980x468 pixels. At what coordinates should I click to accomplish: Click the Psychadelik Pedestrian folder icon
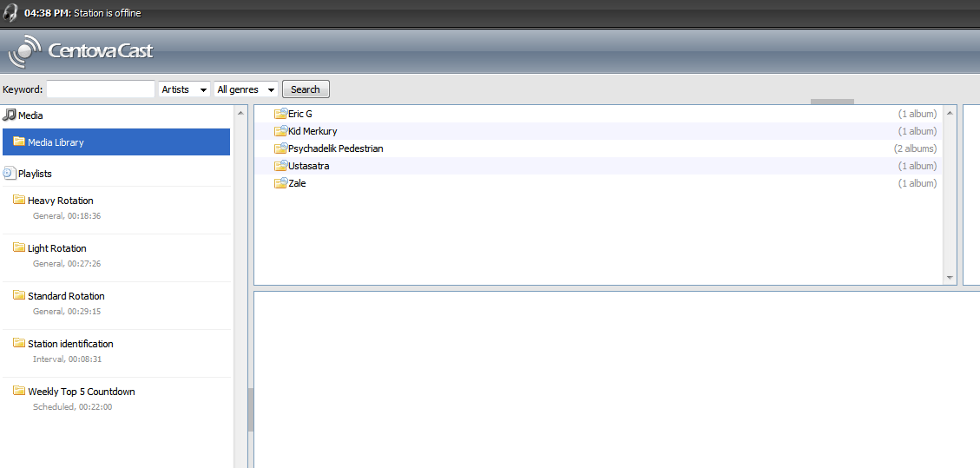(x=280, y=148)
